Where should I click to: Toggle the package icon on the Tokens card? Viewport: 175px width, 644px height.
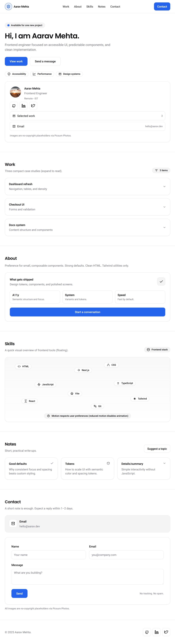tap(108, 463)
